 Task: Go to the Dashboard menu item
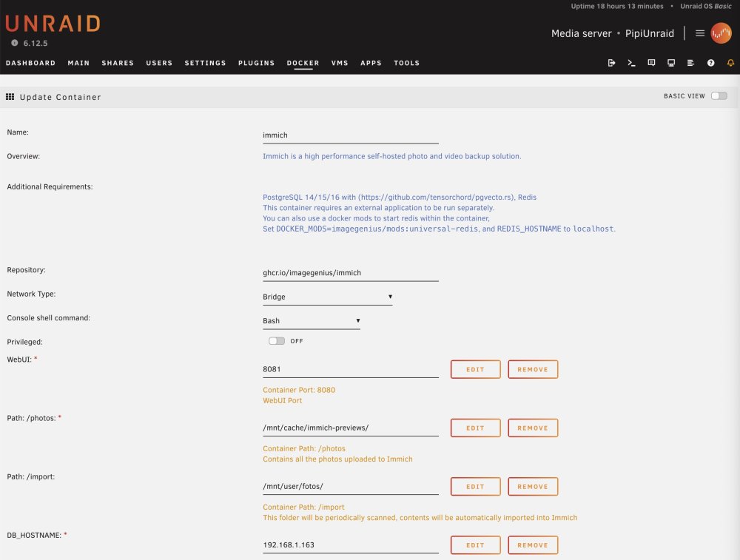30,63
